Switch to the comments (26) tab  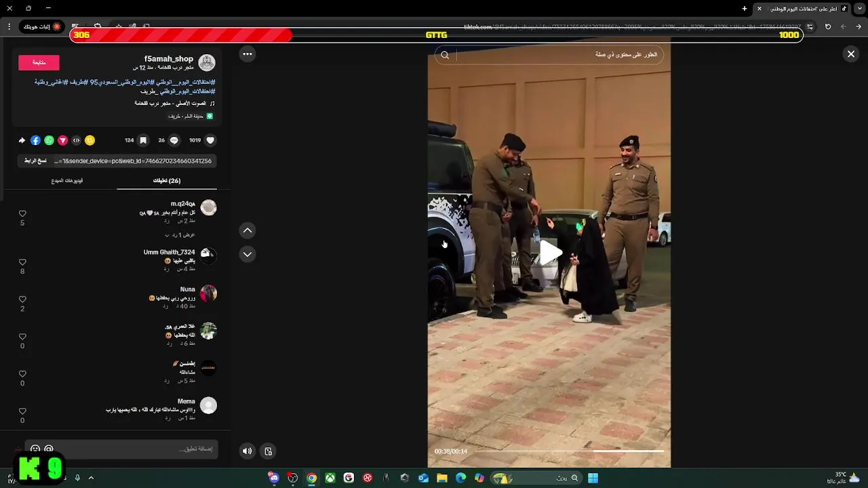click(x=167, y=181)
